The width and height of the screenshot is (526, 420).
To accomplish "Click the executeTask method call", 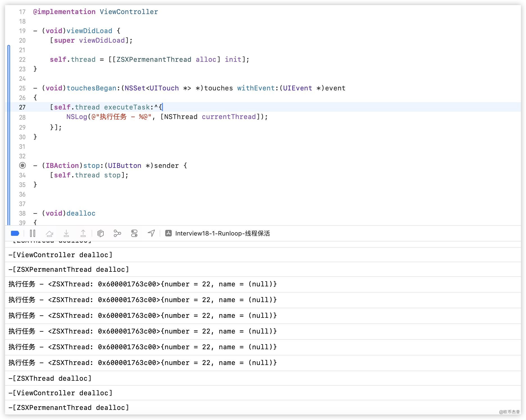I will coord(127,107).
